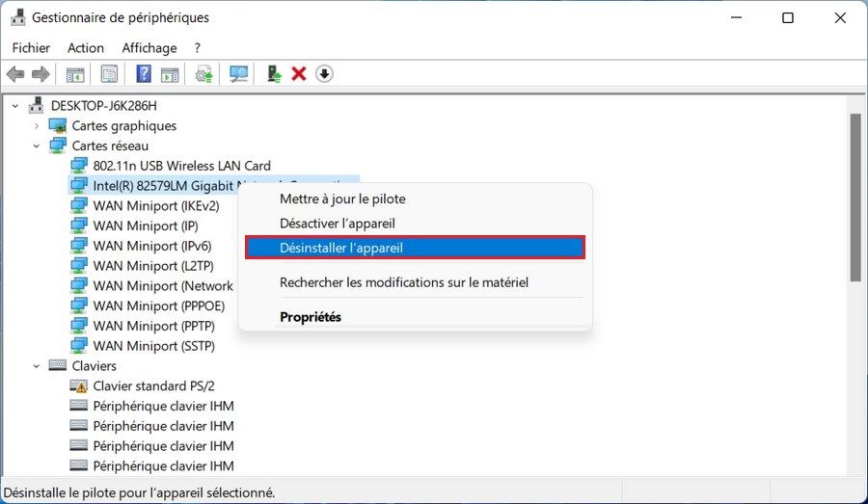
Task: Click the black down-arrow disable device icon
Action: (324, 73)
